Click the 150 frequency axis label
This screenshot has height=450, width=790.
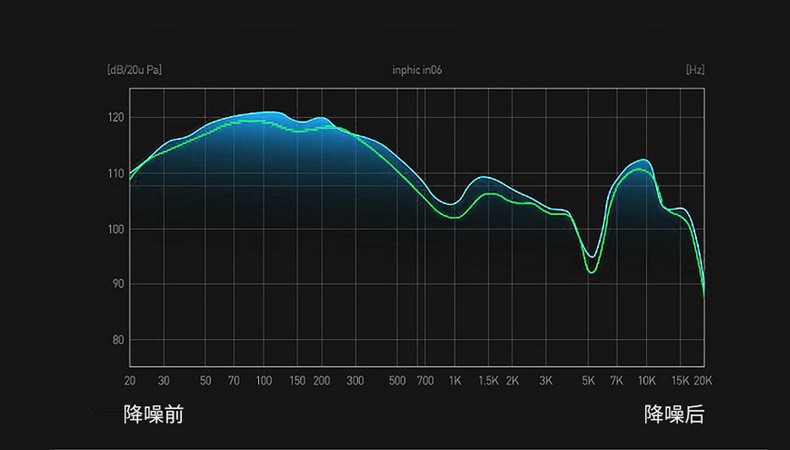[297, 381]
